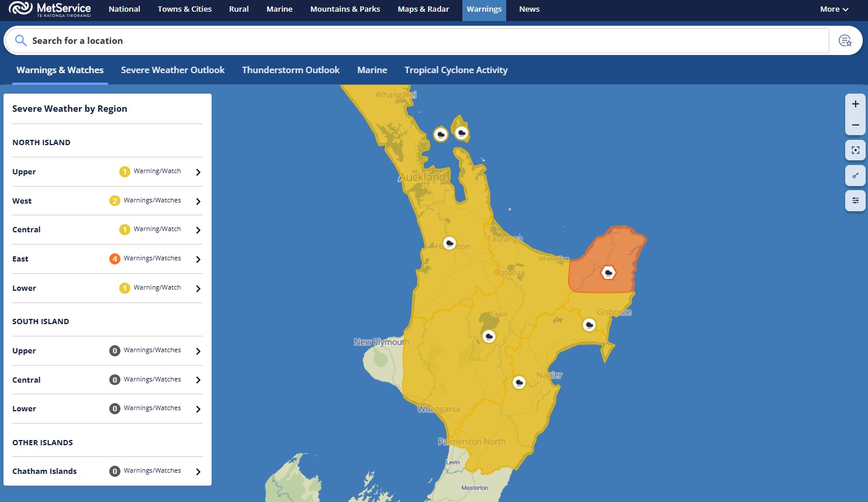Click the MetService logo
This screenshot has width=868, height=502.
(x=50, y=9)
